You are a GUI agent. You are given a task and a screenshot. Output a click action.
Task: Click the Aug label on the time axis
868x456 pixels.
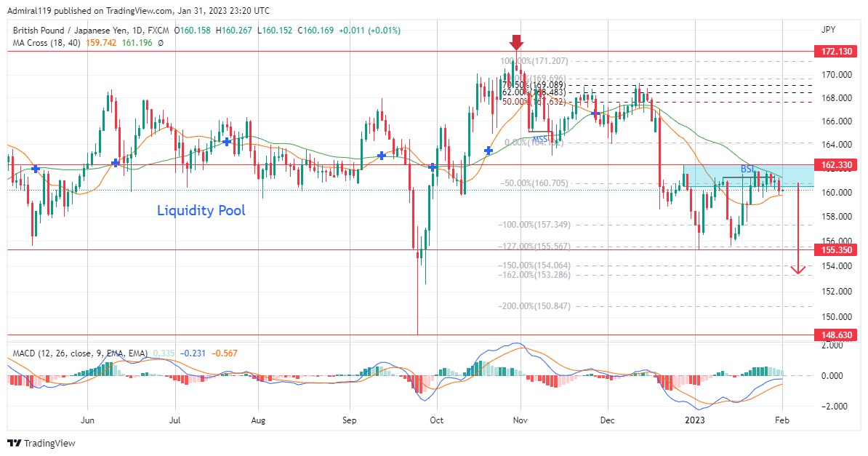click(258, 420)
